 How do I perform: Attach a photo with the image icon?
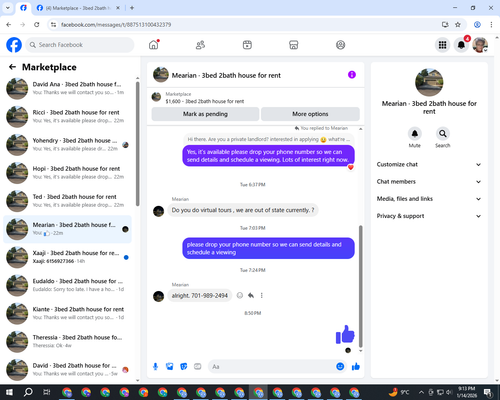coord(170,367)
